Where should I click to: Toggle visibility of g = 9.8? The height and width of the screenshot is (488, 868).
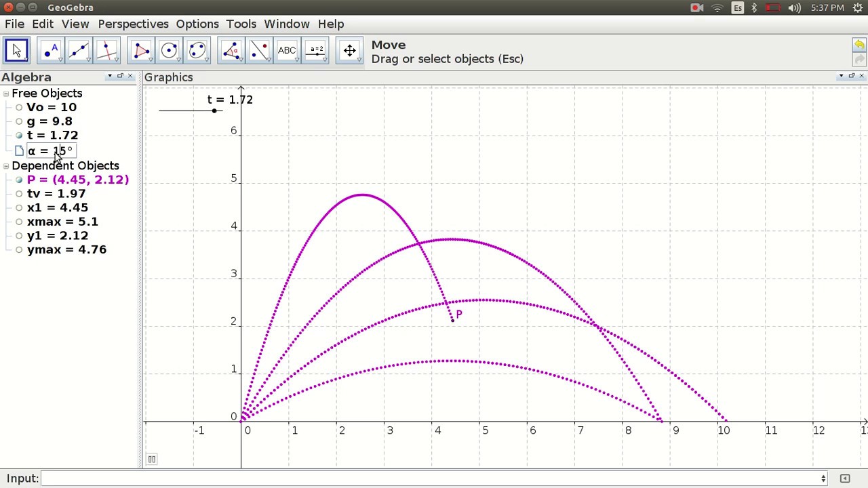click(19, 121)
